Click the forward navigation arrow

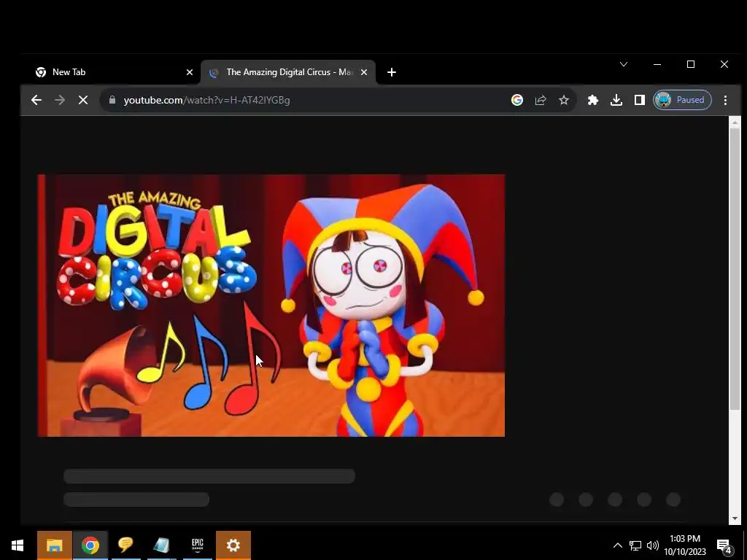(60, 100)
